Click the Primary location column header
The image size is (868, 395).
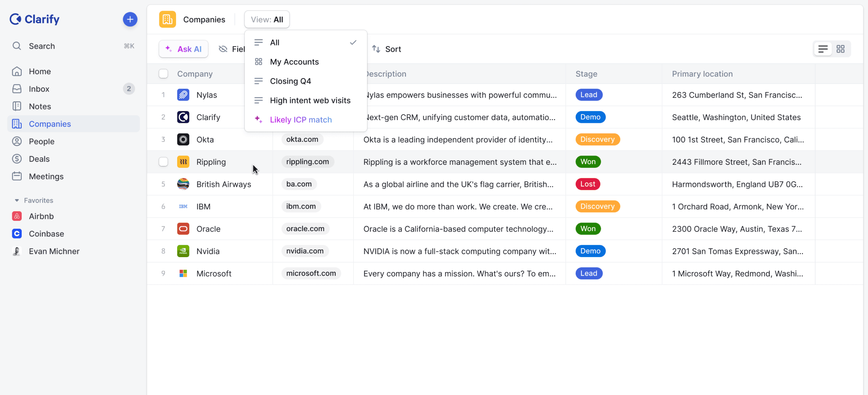(x=702, y=74)
